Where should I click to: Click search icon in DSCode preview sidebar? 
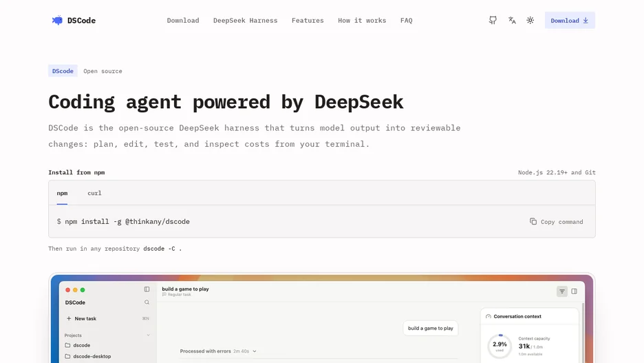(x=147, y=302)
